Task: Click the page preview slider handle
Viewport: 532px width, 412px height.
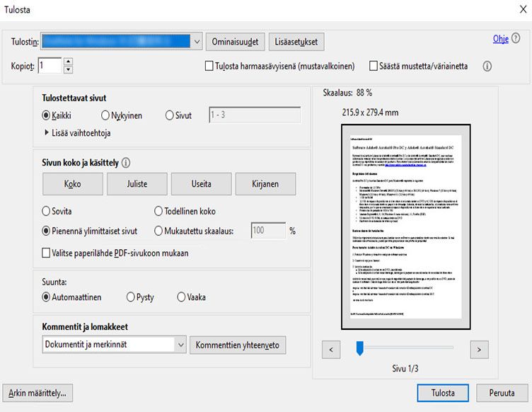Action: pos(359,348)
